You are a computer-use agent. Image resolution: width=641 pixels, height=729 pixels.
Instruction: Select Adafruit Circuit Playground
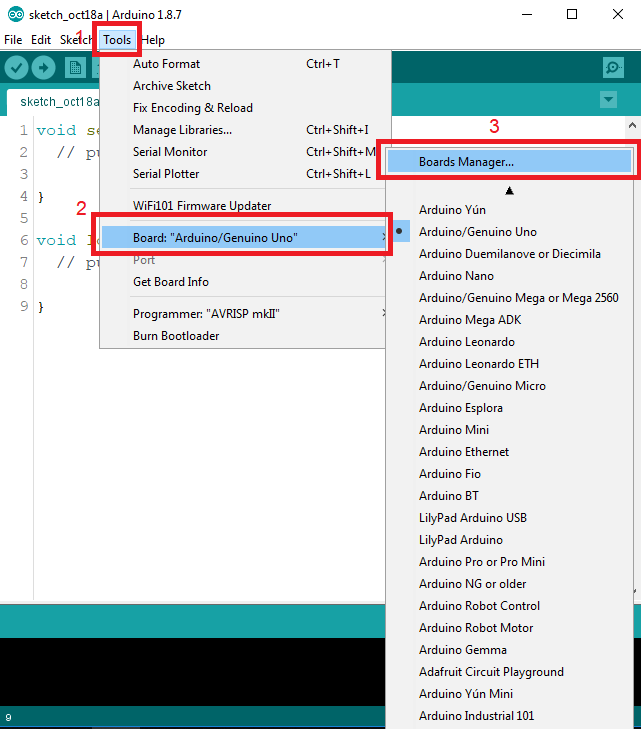(509, 672)
